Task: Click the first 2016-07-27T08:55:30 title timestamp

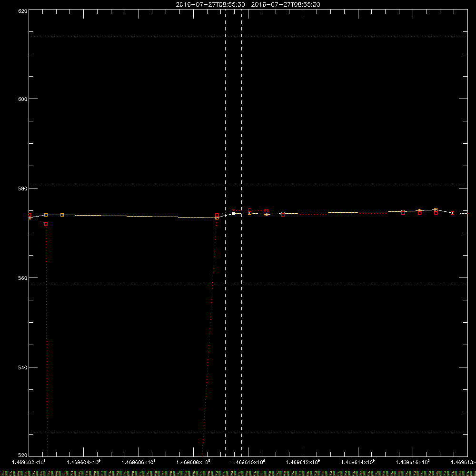Action: (210, 5)
